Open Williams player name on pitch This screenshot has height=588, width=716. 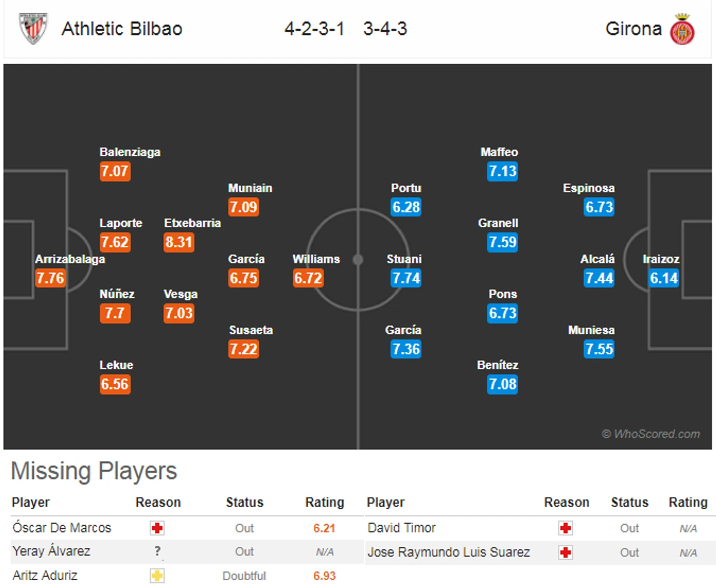pos(316,259)
